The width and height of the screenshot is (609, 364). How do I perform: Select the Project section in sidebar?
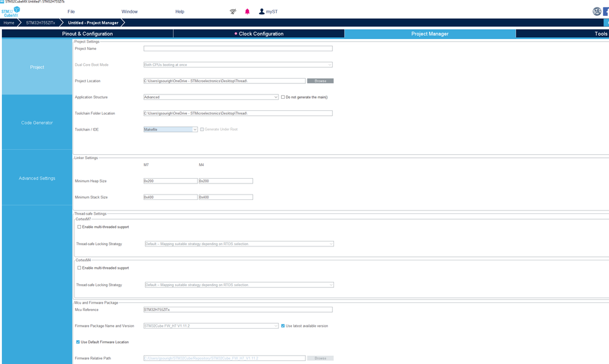tap(37, 67)
